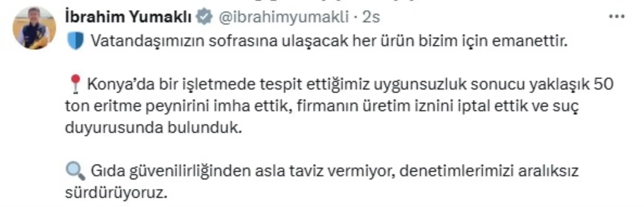Image resolution: width=644 pixels, height=207 pixels.
Task: Click the blue verified badge icon
Action: pos(204,17)
